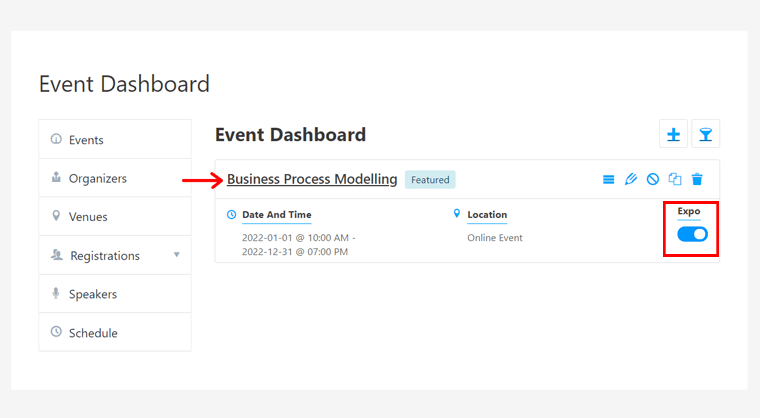Select Schedule in the sidebar menu
This screenshot has height=418, width=760.
tap(92, 332)
